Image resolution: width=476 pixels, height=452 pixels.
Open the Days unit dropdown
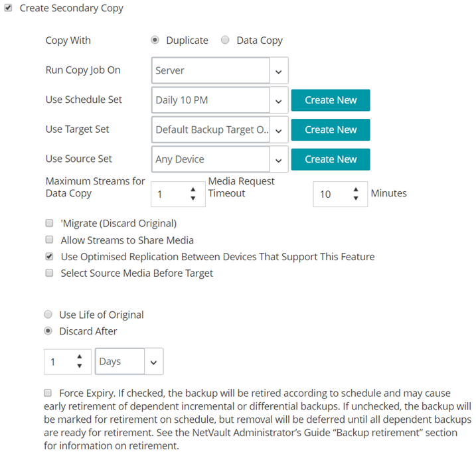click(x=154, y=362)
